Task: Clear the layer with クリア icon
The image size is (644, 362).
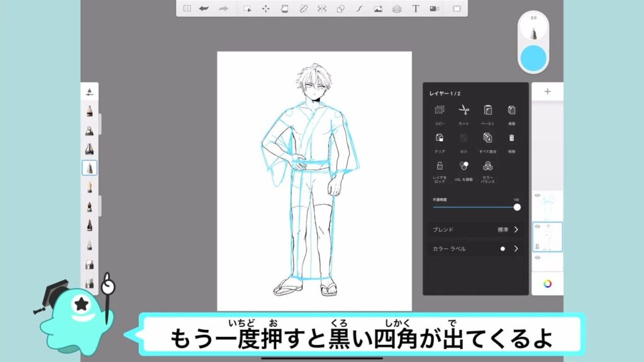Action: coord(440,138)
